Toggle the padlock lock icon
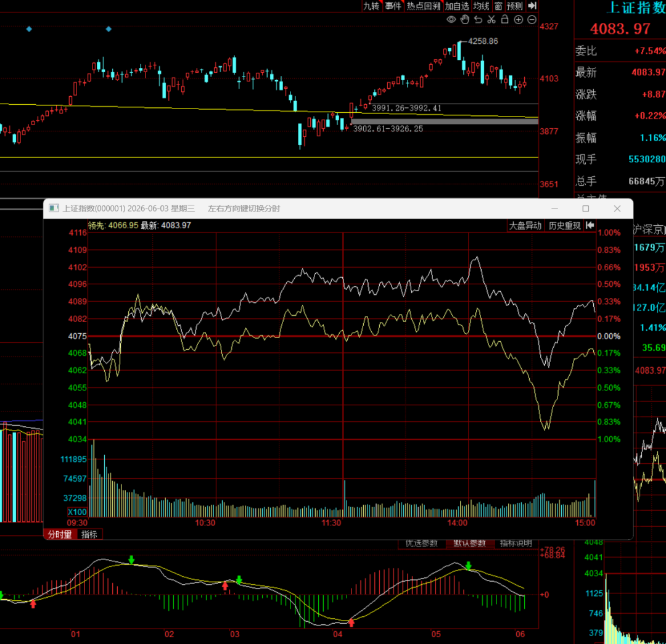 tap(504, 20)
